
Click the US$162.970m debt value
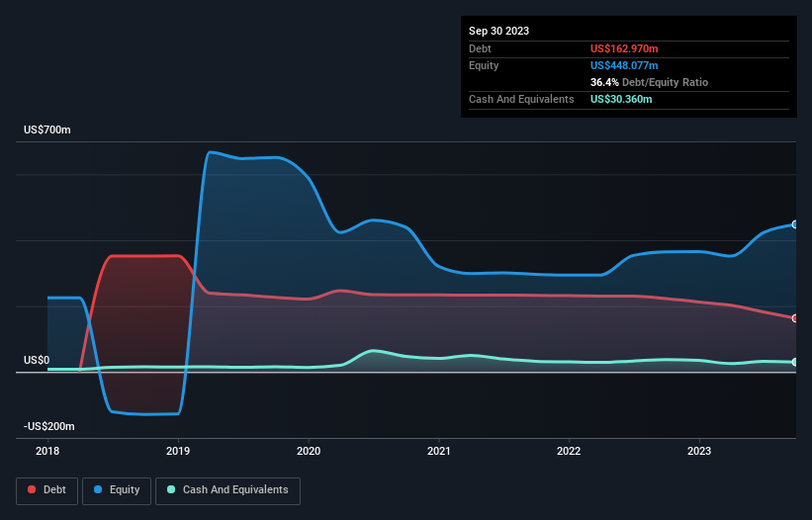tap(624, 48)
